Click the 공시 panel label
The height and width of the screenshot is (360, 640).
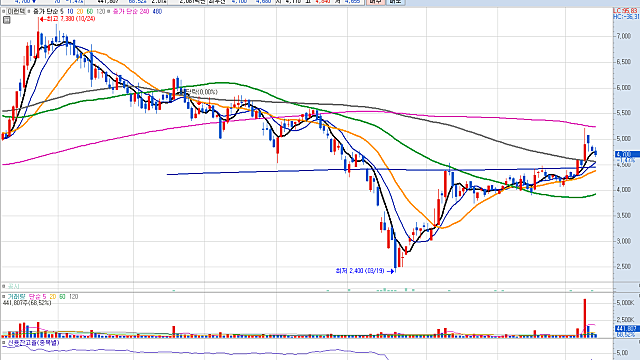click(x=13, y=287)
